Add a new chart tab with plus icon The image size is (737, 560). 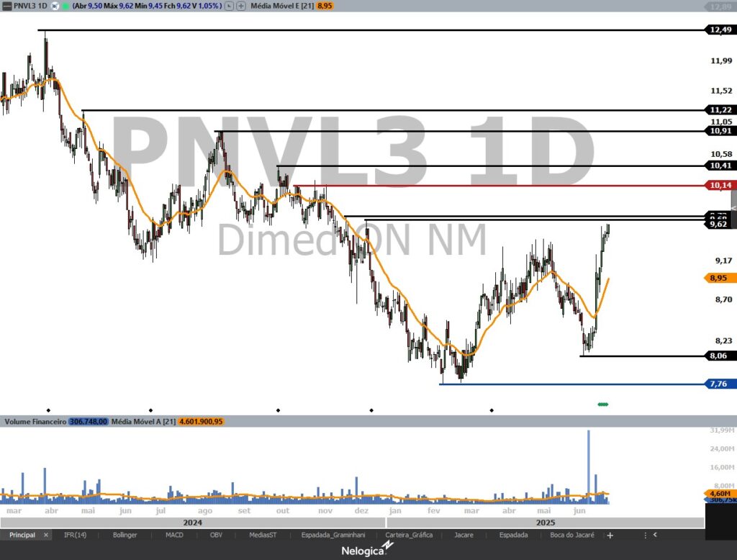(x=610, y=535)
